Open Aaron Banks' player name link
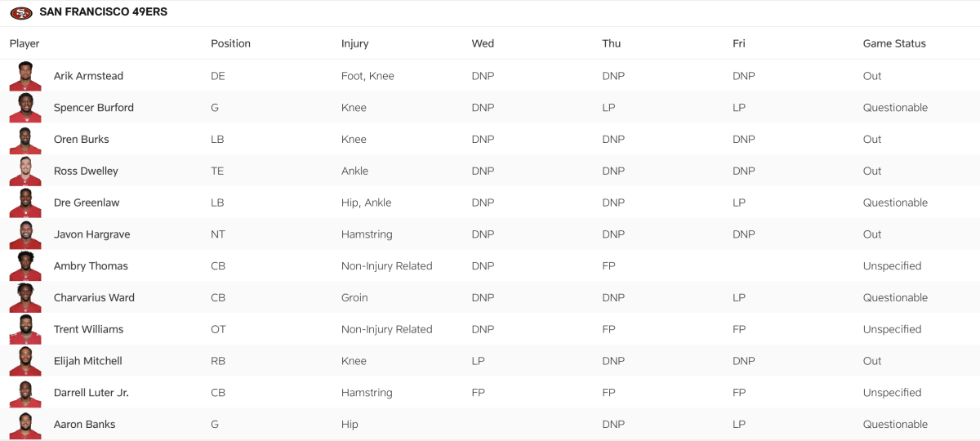The width and height of the screenshot is (980, 441). pyautogui.click(x=84, y=425)
